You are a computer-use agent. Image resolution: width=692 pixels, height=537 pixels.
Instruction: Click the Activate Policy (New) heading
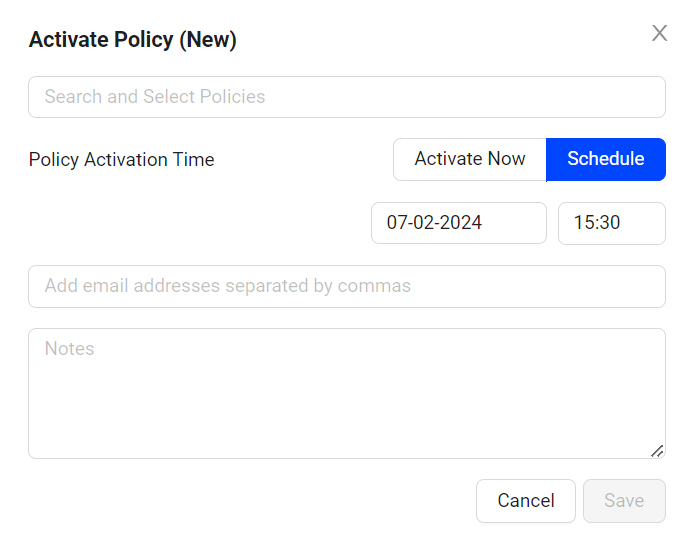point(132,40)
